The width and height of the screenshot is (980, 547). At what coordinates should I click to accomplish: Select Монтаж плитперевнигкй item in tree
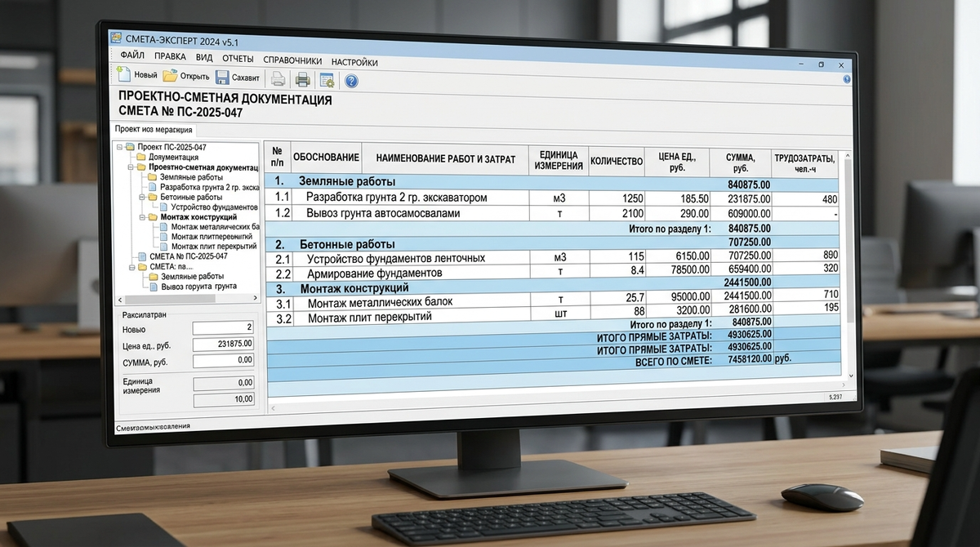pos(211,237)
